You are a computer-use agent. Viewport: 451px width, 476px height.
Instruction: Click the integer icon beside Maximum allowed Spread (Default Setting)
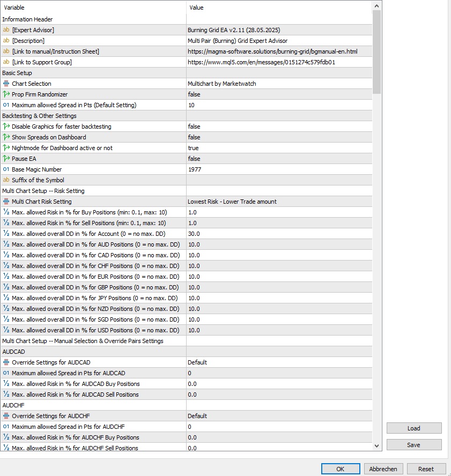coord(6,105)
